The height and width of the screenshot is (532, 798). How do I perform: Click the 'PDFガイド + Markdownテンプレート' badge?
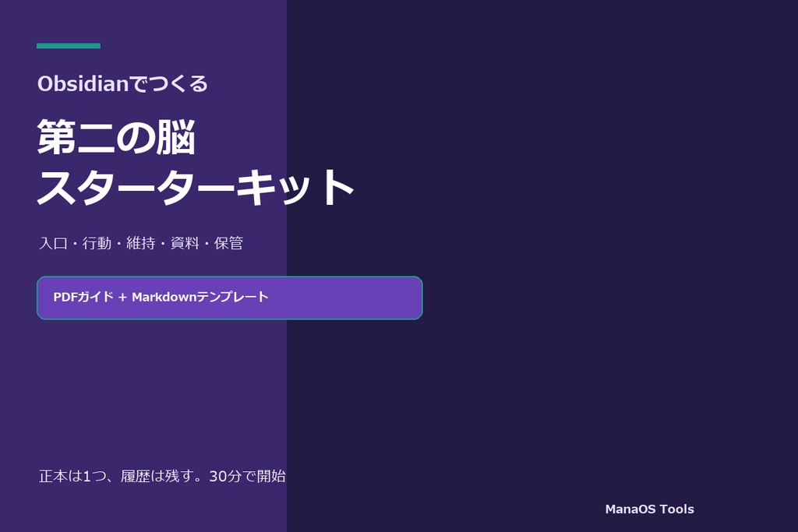click(x=230, y=298)
